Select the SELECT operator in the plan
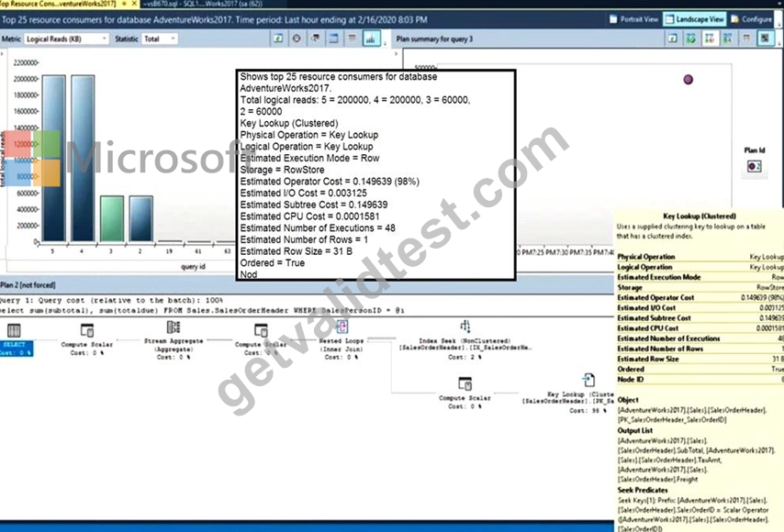The image size is (784, 532). coord(15,339)
